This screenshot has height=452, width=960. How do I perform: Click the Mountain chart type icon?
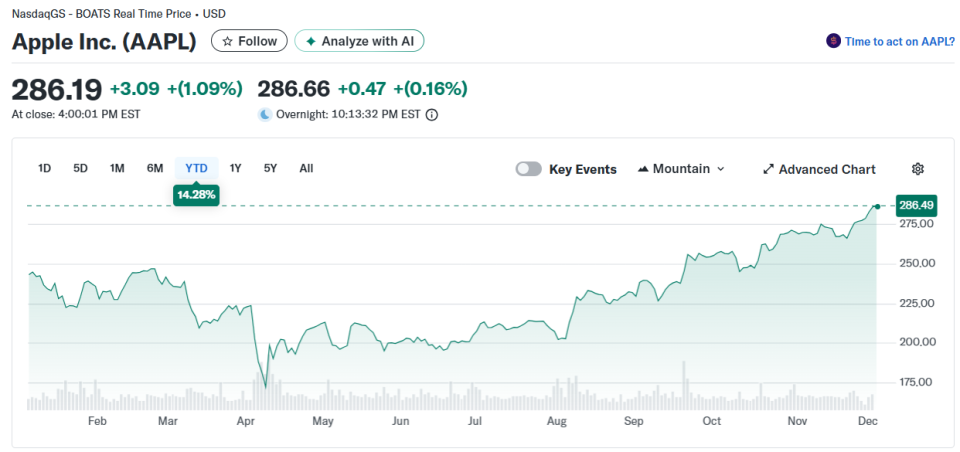click(643, 169)
